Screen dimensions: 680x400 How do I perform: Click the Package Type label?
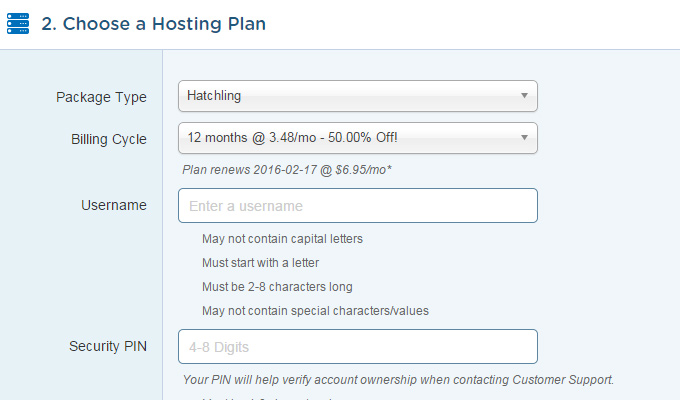(101, 97)
